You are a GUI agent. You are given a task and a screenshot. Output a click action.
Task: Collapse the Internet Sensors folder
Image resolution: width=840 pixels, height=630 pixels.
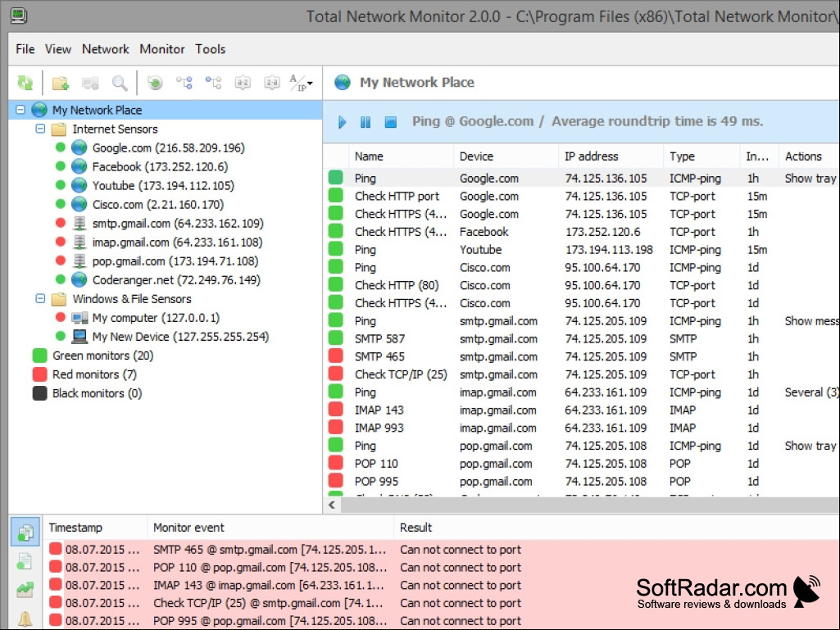40,129
